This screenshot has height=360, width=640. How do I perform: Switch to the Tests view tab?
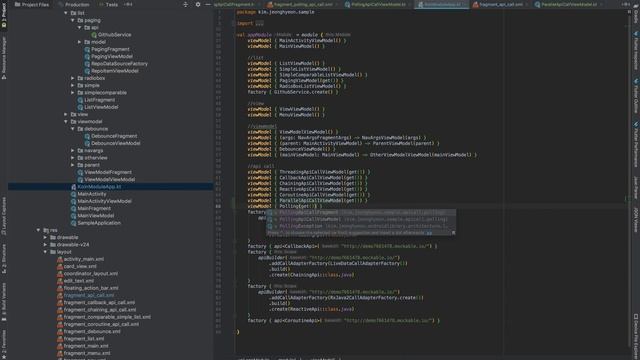pyautogui.click(x=108, y=4)
